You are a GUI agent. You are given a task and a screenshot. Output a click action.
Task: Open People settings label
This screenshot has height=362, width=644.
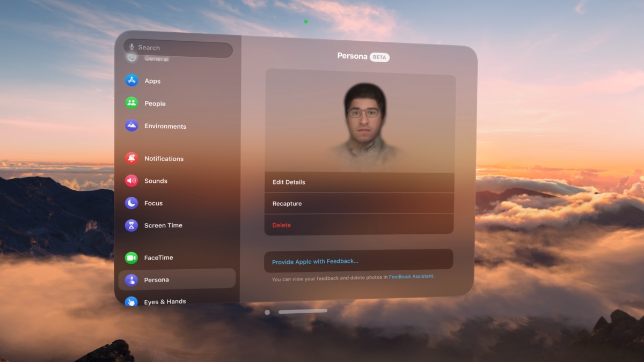pyautogui.click(x=155, y=104)
